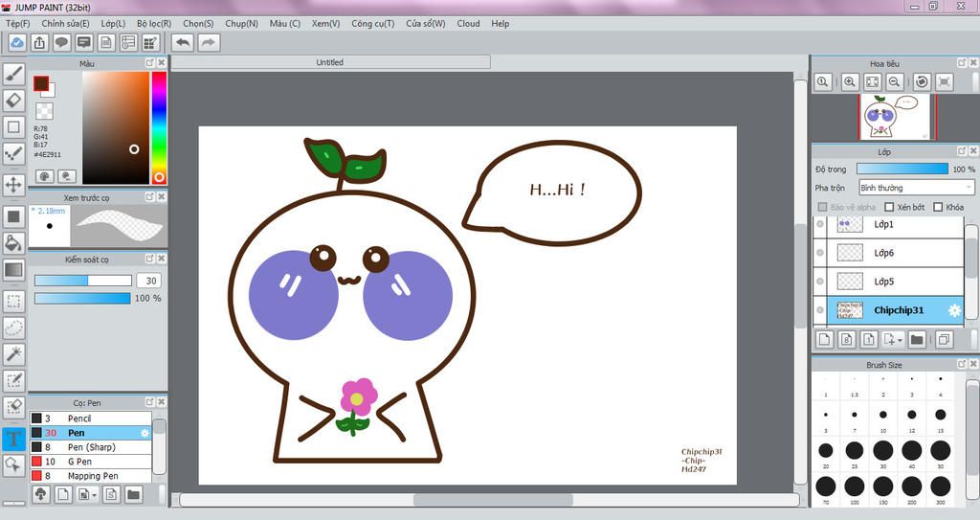Open the Tệp(F) menu
Screen dimensions: 980x520
(x=17, y=23)
